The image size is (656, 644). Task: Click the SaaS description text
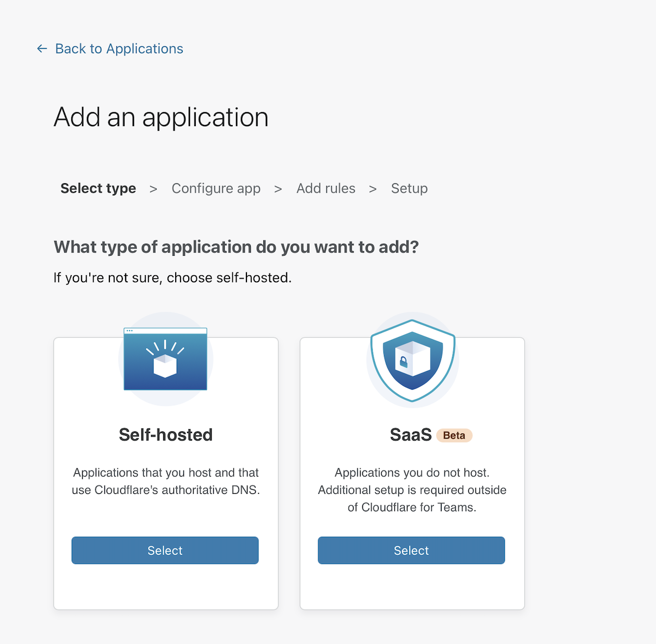tap(412, 490)
